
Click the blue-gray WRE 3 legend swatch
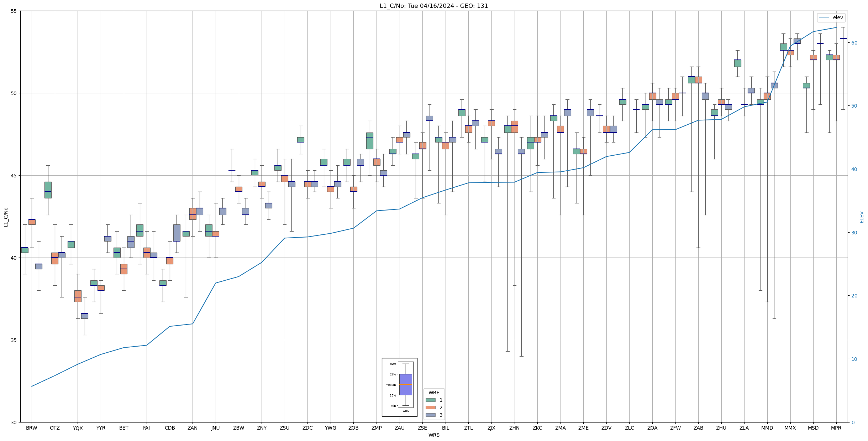click(x=430, y=415)
